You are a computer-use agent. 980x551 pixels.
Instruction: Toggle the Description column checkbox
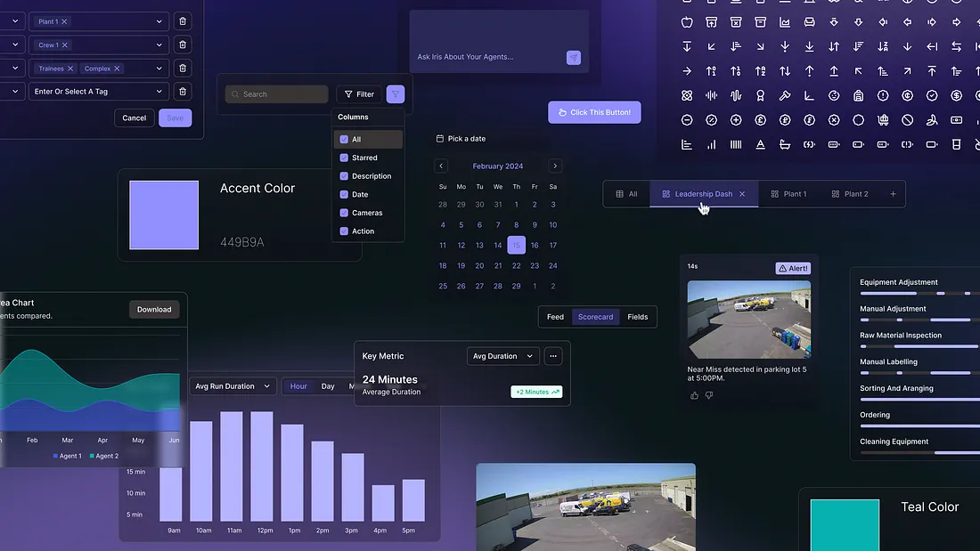[344, 176]
